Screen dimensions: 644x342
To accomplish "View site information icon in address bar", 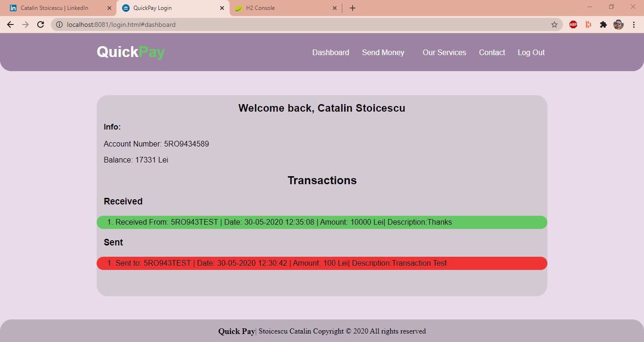I will (59, 24).
